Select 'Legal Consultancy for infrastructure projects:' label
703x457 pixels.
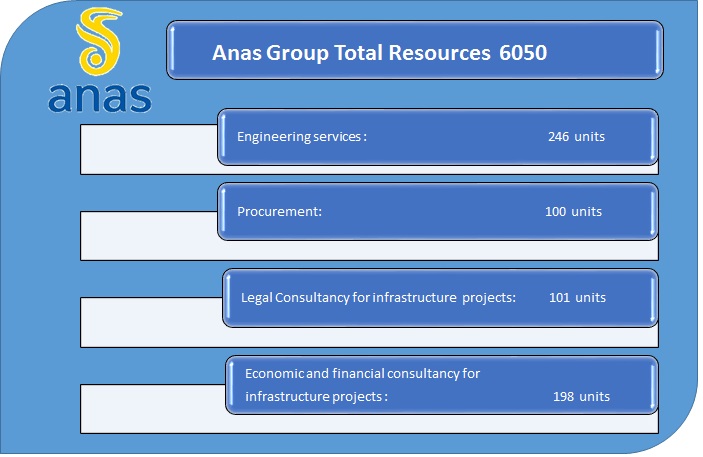[x=378, y=297]
